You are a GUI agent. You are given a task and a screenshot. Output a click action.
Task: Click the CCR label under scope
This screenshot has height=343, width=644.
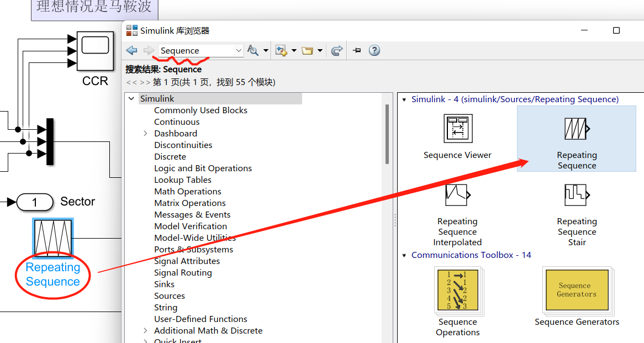(x=96, y=81)
